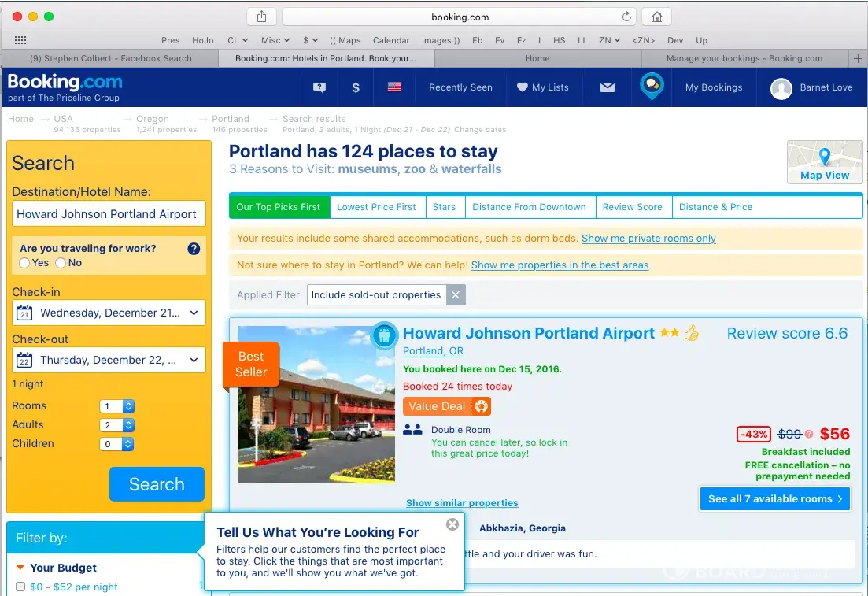Click the Safari share icon
Viewport: 868px width, 596px height.
262,17
